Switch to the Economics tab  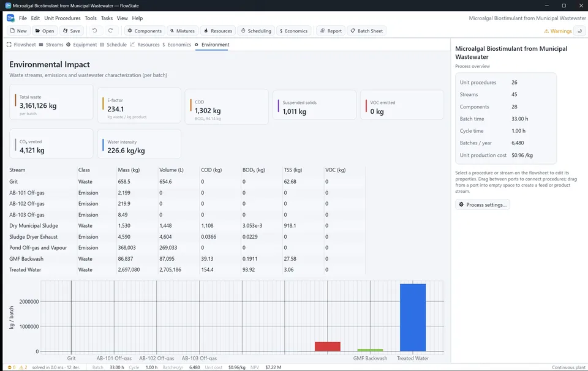[176, 45]
